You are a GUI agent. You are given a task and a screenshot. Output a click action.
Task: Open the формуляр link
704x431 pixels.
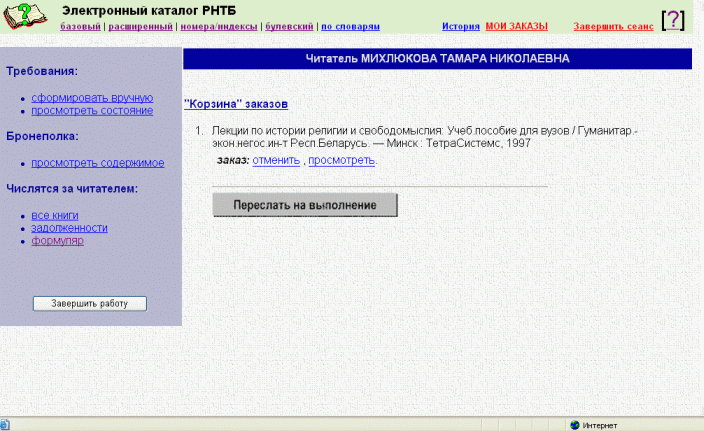click(57, 241)
